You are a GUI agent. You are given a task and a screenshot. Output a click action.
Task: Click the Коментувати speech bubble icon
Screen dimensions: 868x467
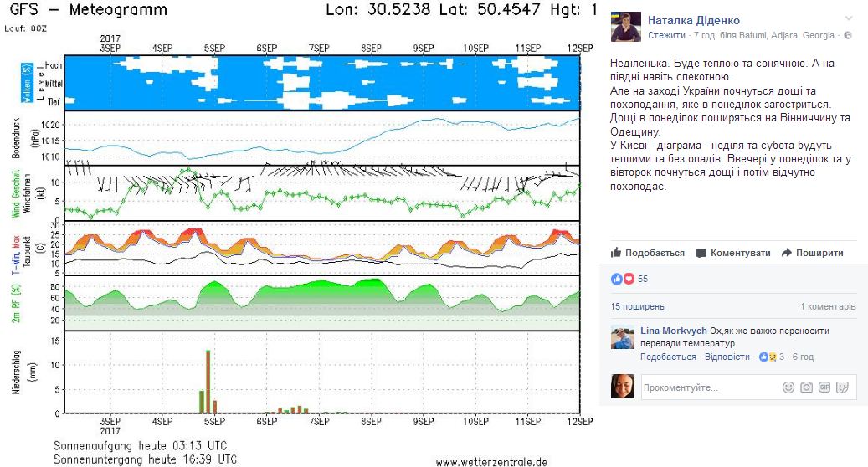(701, 253)
